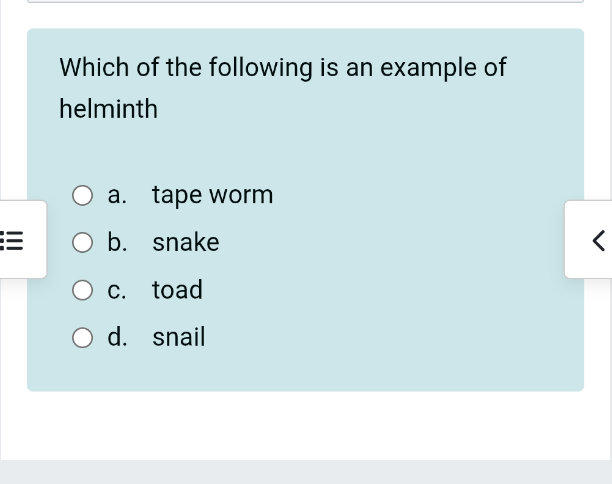Click the "c." option letter

point(117,290)
